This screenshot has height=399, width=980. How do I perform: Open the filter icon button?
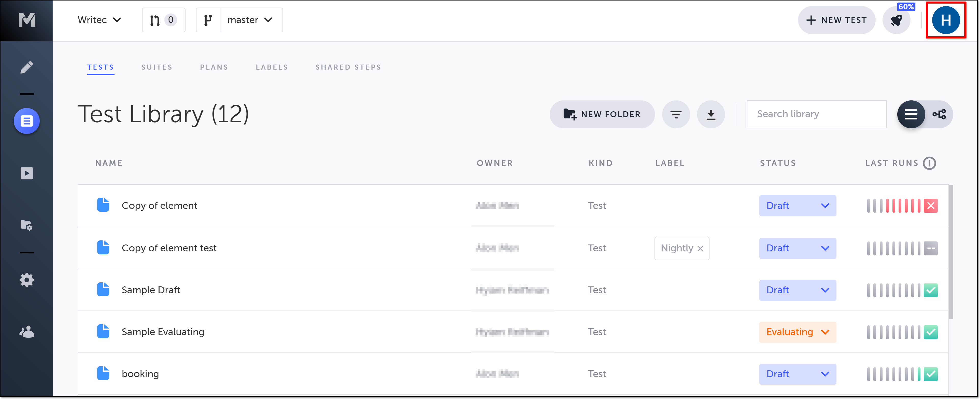(x=676, y=114)
